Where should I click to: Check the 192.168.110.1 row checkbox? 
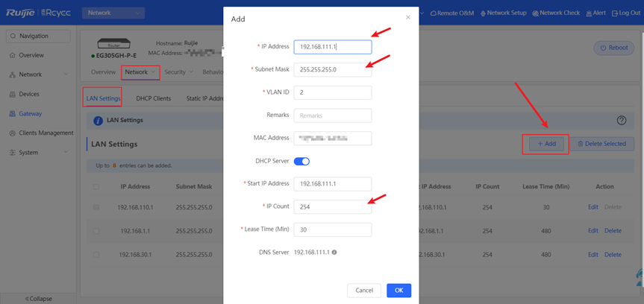96,207
